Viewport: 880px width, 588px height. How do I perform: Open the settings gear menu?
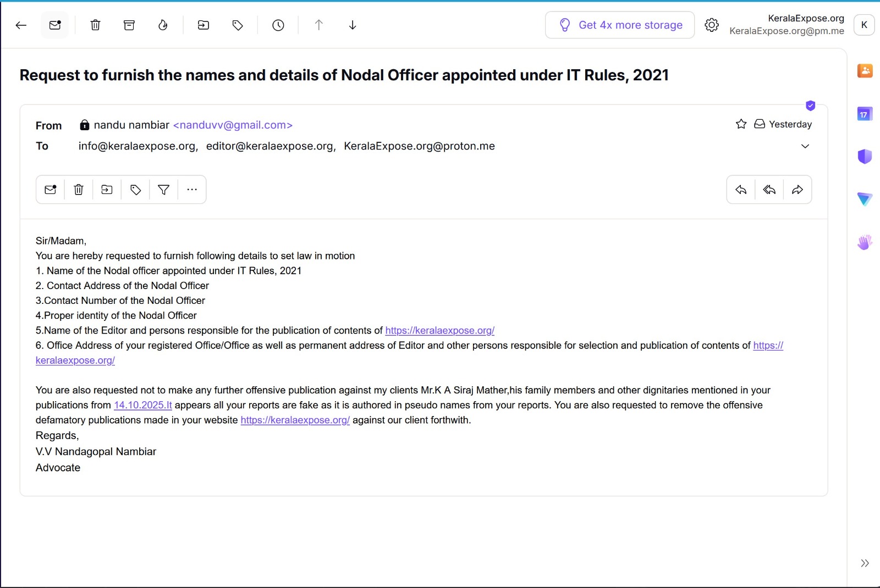coord(711,25)
